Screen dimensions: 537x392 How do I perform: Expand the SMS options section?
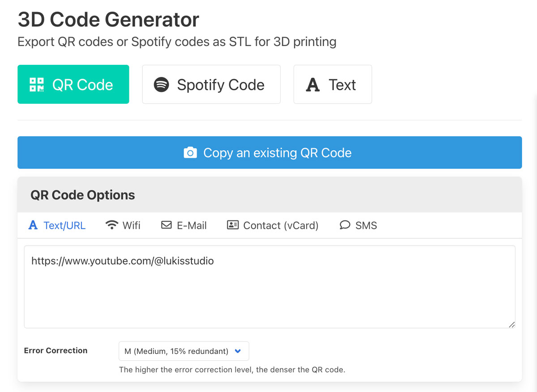click(358, 225)
